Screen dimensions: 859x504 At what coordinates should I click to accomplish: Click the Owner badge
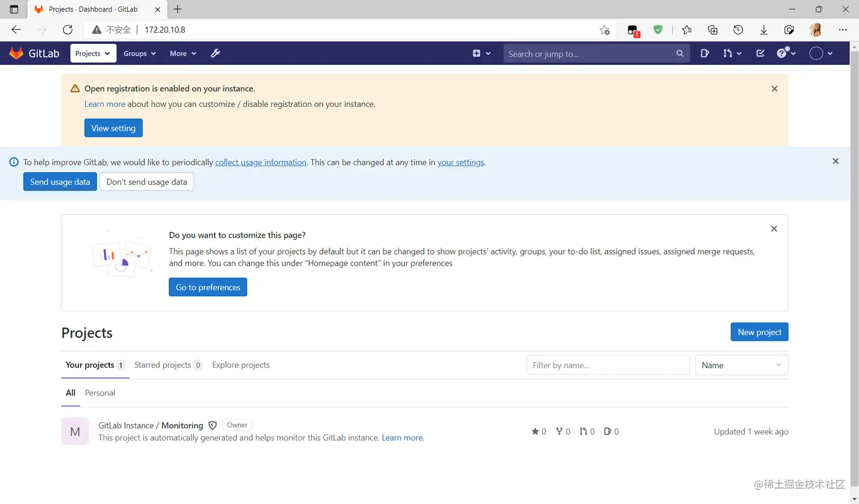click(x=237, y=425)
